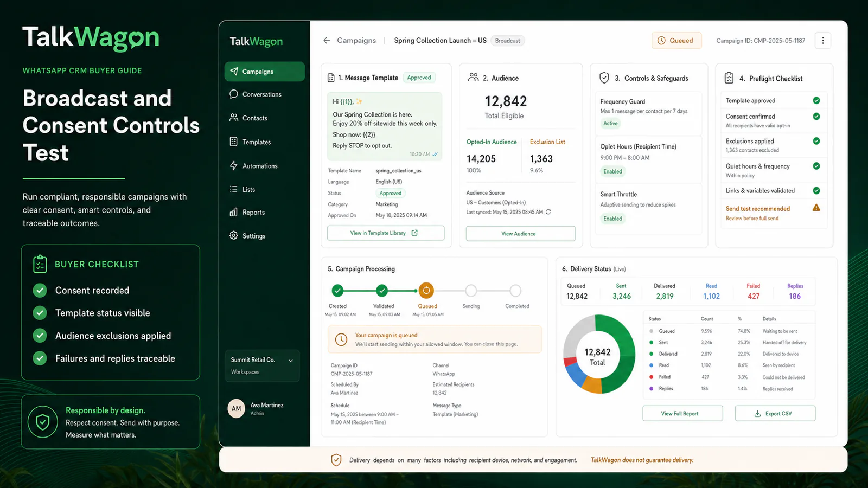
Task: Click the Buyer Checklist clipboard icon
Action: click(40, 264)
